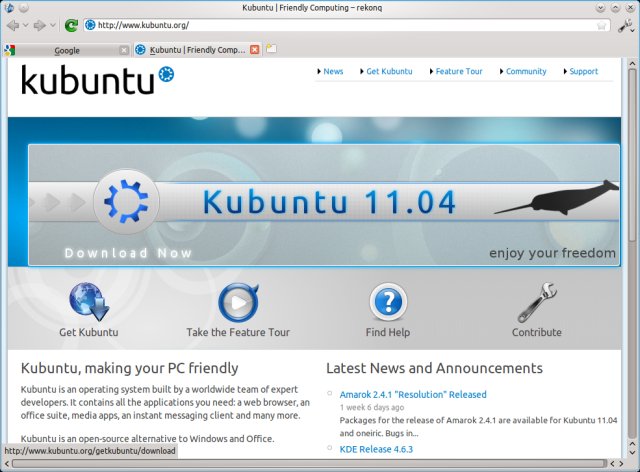This screenshot has height=472, width=640.
Task: Click the "Kubuntu, making your PC friendly" heading
Action: (x=129, y=368)
